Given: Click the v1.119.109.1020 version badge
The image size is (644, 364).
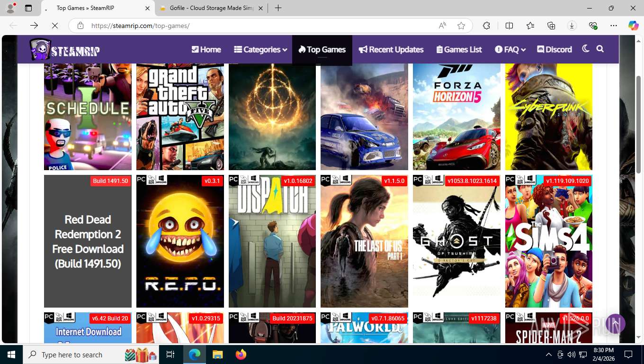Looking at the screenshot, I should (x=567, y=181).
